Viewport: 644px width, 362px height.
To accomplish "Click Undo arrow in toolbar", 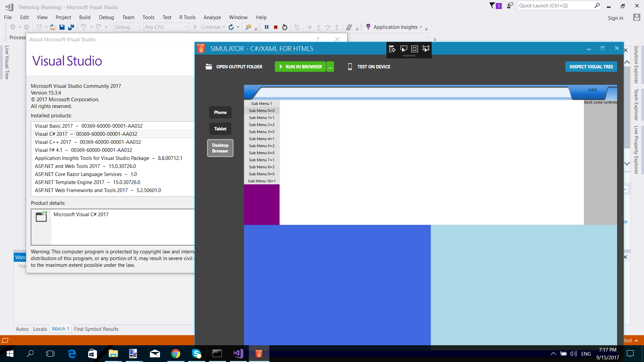I will coord(83,27).
